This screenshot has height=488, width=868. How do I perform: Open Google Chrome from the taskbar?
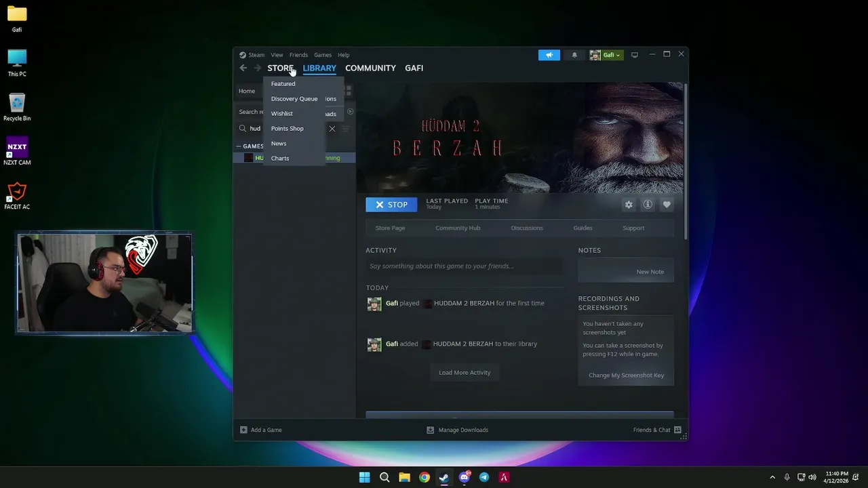click(x=425, y=477)
